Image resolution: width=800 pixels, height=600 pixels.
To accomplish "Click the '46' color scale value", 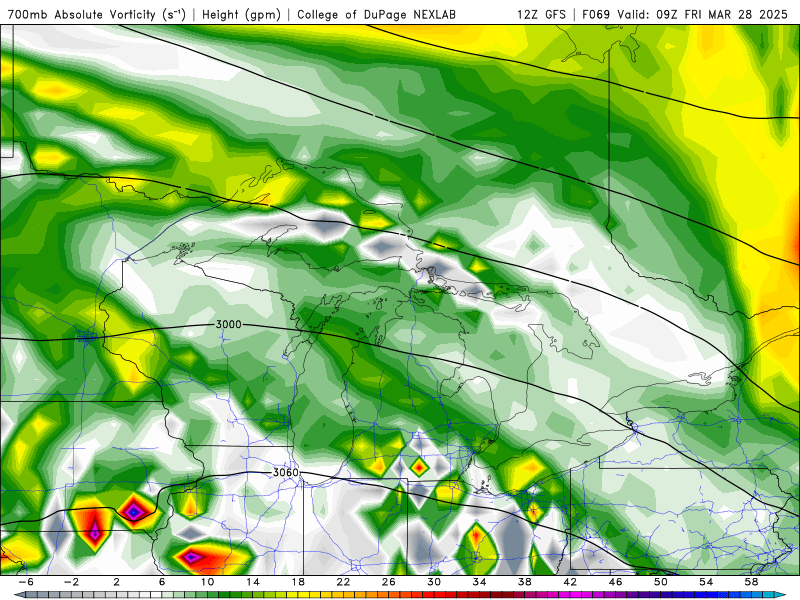I will (615, 582).
